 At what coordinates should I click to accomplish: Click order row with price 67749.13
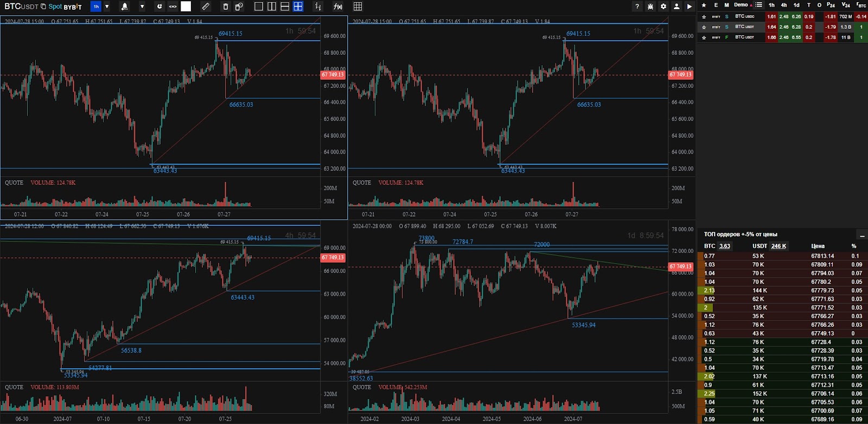[x=783, y=333]
